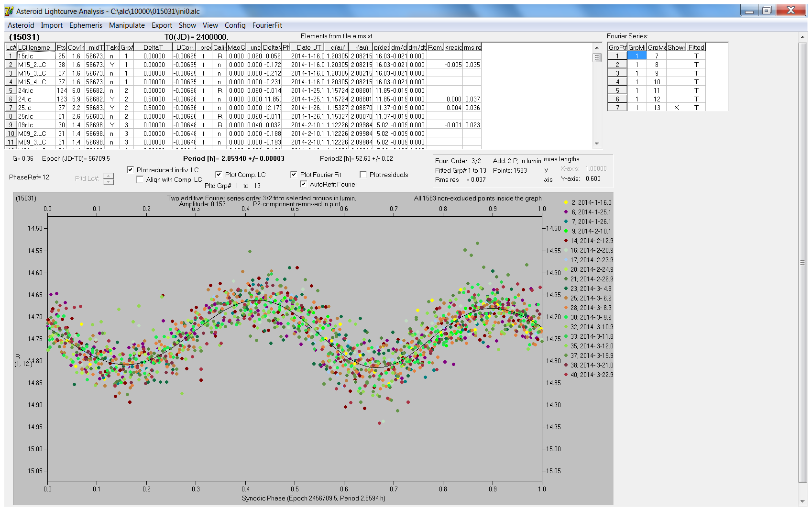
Task: Open the Import menu
Action: click(x=52, y=25)
